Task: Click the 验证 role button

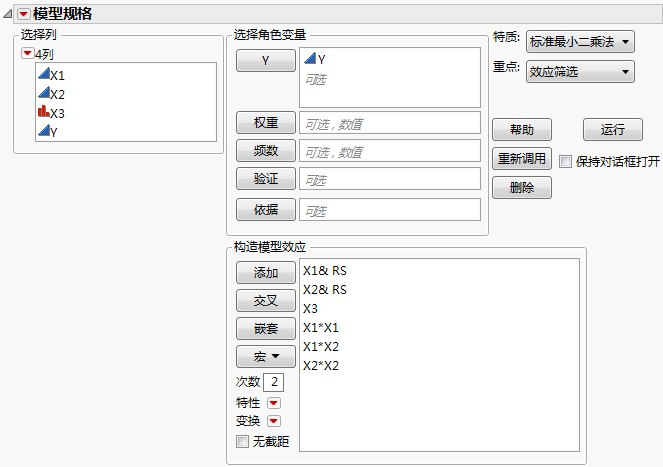Action: [266, 179]
